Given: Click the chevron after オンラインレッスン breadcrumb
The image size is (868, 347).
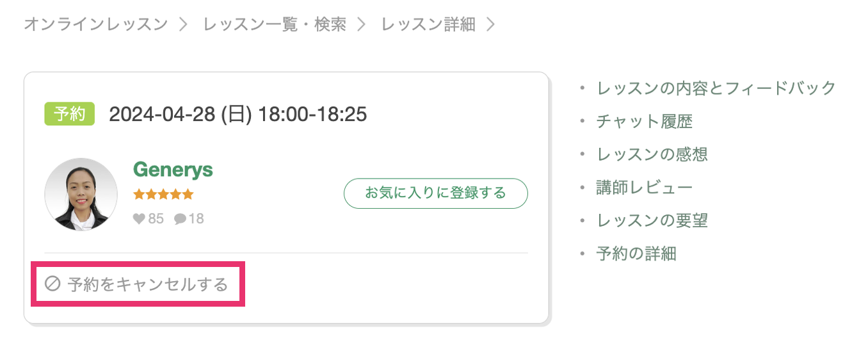Looking at the screenshot, I should [x=183, y=25].
